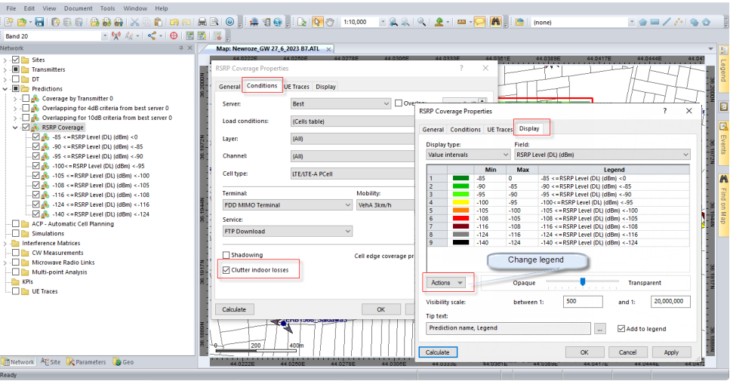The width and height of the screenshot is (730, 381).
Task: Collapse the RSRP Coverage tree node
Action: coord(15,127)
